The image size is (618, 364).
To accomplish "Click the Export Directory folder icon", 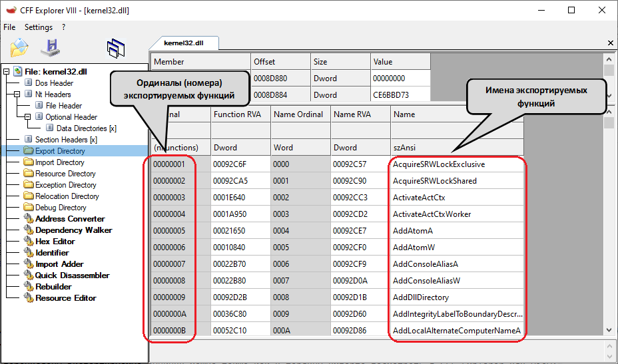I will pyautogui.click(x=29, y=150).
